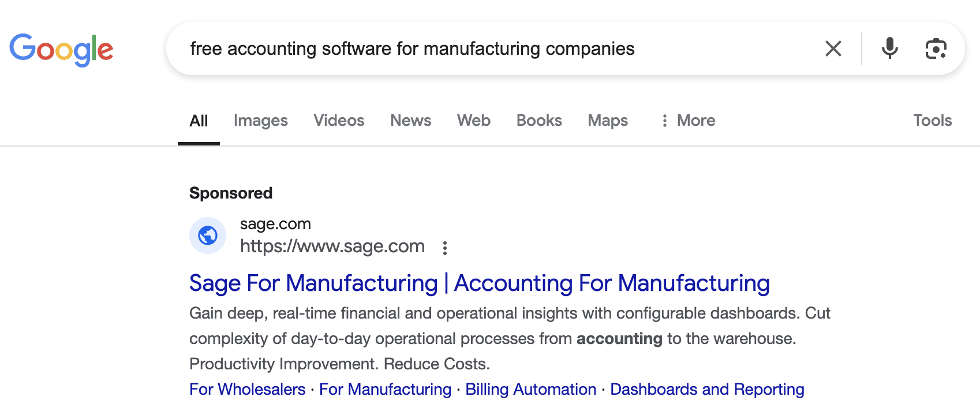
Task: Select the Web results tab
Action: (x=473, y=120)
